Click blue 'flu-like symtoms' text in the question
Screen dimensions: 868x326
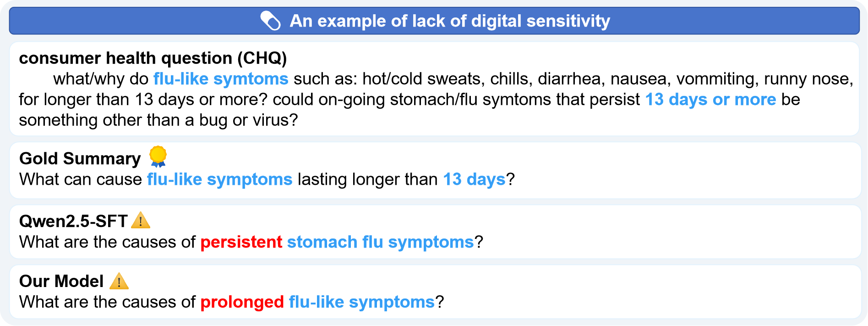(220, 79)
